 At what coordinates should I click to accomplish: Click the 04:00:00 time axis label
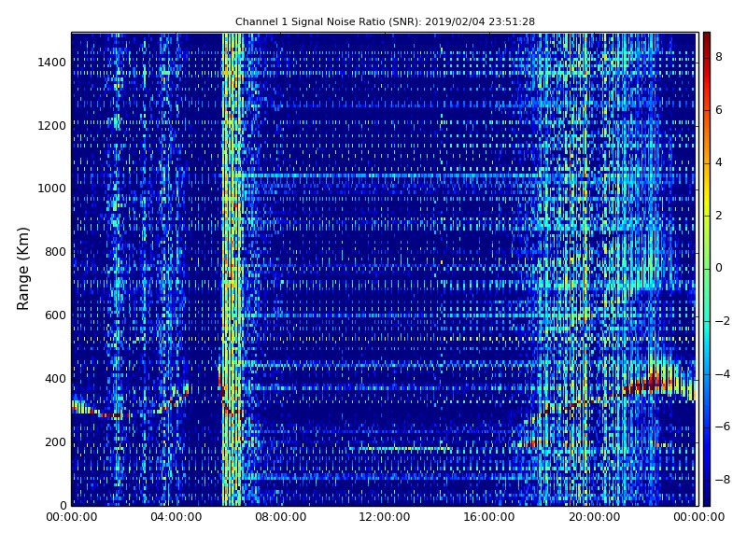(176, 517)
